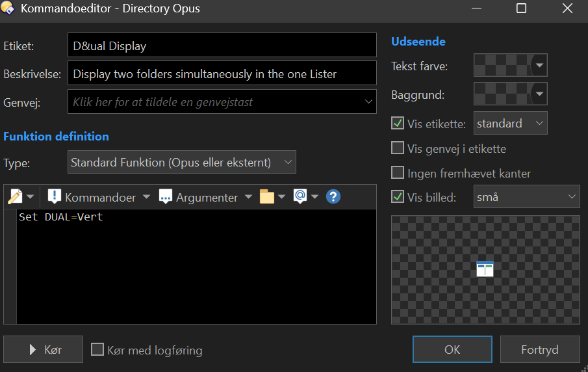This screenshot has width=588, height=372.
Task: Click the Directory Opus title bar icon
Action: (x=8, y=8)
